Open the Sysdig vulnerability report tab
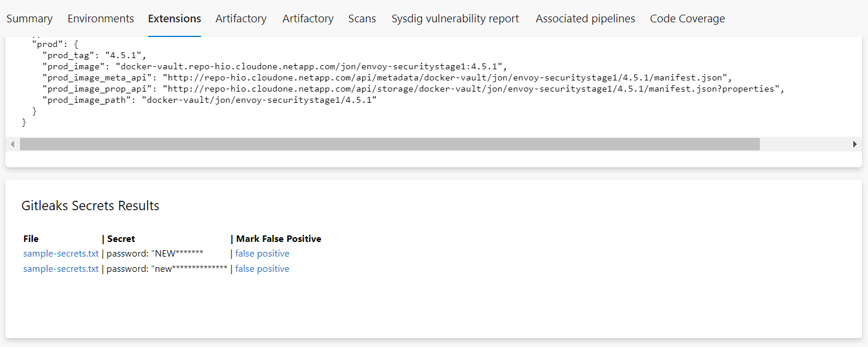868x347 pixels. tap(455, 19)
